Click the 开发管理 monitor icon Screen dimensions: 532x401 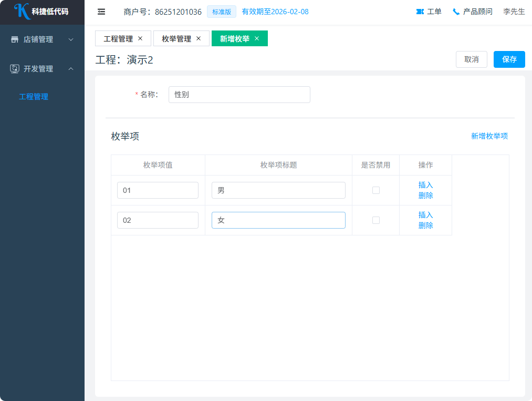coord(15,69)
